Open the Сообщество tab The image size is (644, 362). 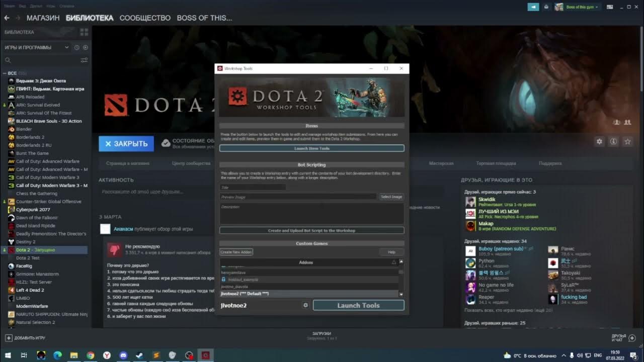(145, 18)
